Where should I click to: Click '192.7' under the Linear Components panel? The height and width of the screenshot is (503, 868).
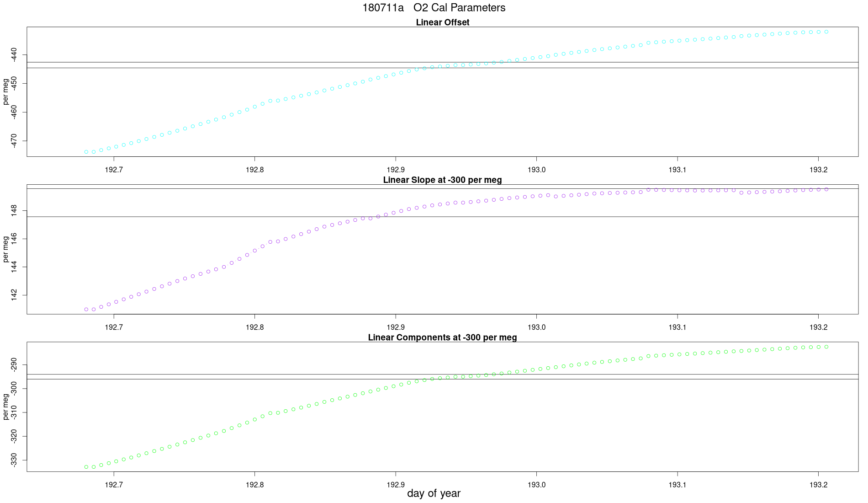point(114,485)
